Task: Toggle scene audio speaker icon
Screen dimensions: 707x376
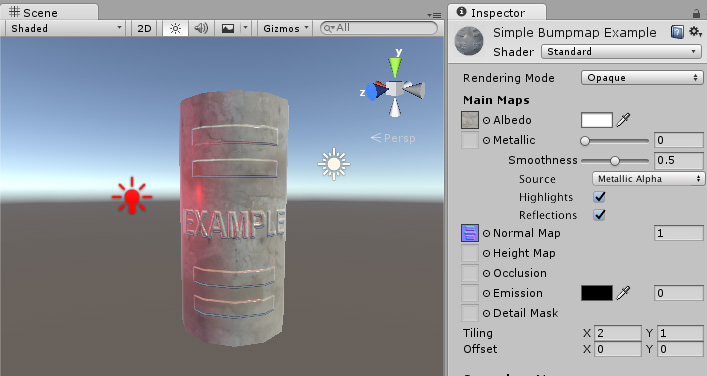Action: (x=201, y=28)
